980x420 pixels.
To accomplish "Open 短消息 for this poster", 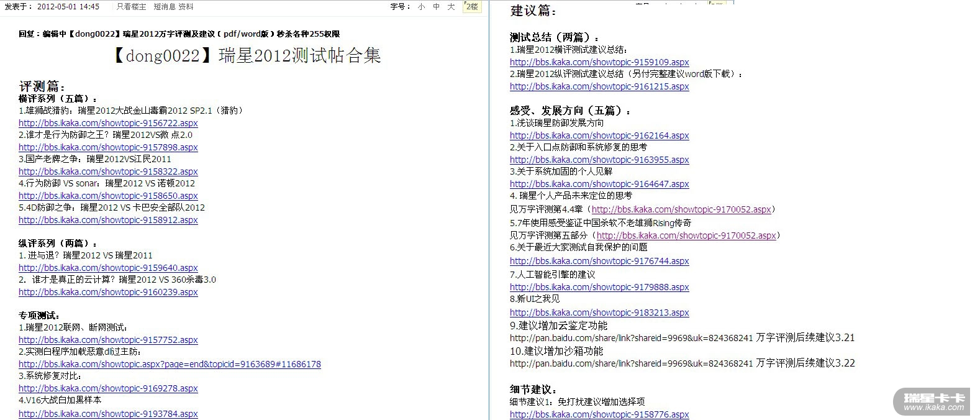I will (x=165, y=7).
